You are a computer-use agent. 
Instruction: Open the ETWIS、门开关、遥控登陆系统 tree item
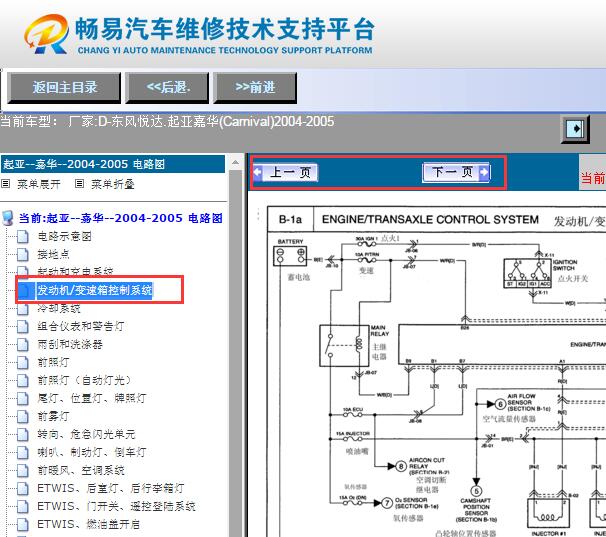(116, 506)
